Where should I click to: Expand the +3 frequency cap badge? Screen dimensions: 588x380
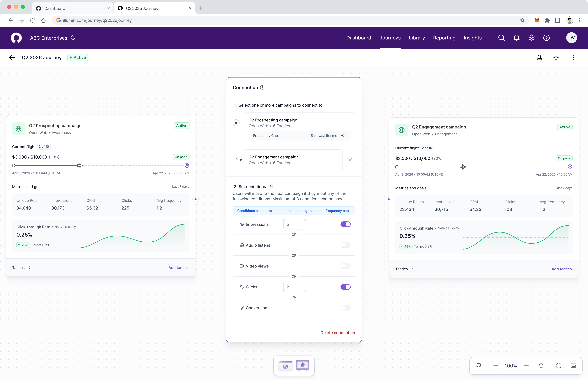(x=343, y=136)
